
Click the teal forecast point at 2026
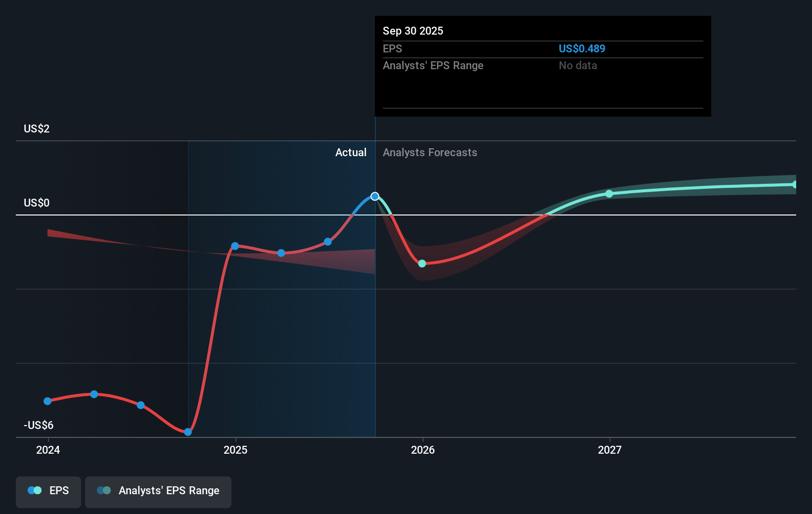pos(422,263)
